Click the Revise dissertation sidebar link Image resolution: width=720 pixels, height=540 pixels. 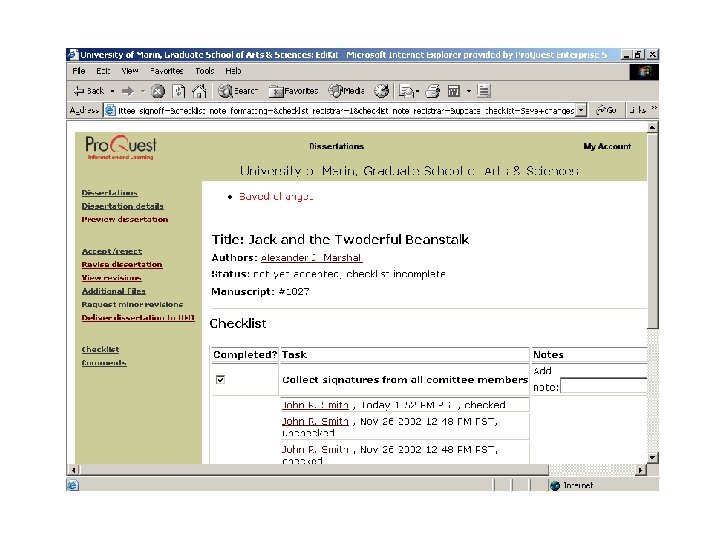122,264
